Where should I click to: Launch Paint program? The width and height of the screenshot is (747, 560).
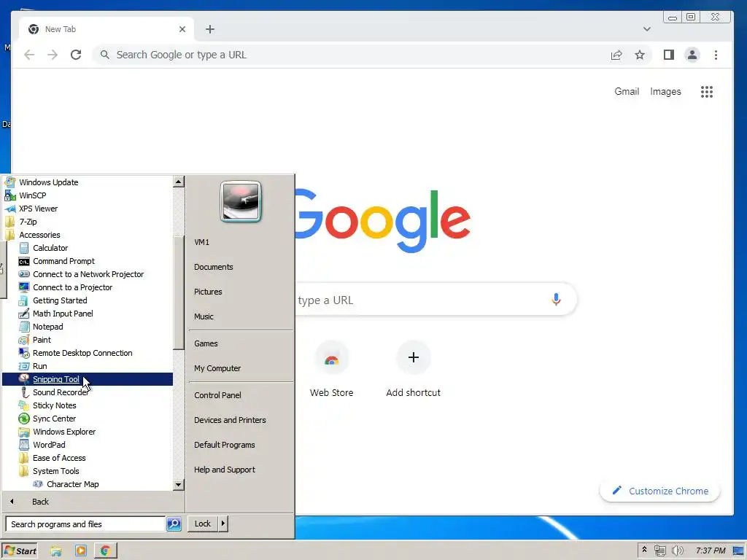42,340
